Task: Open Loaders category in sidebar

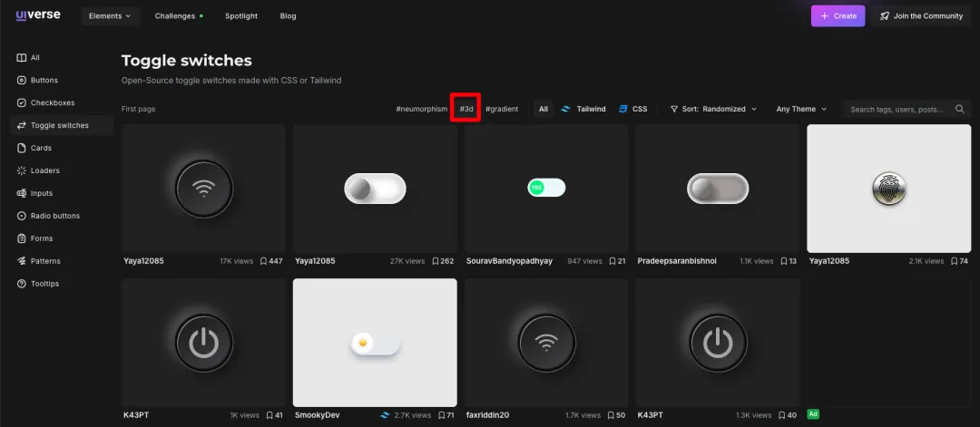Action: [x=38, y=170]
